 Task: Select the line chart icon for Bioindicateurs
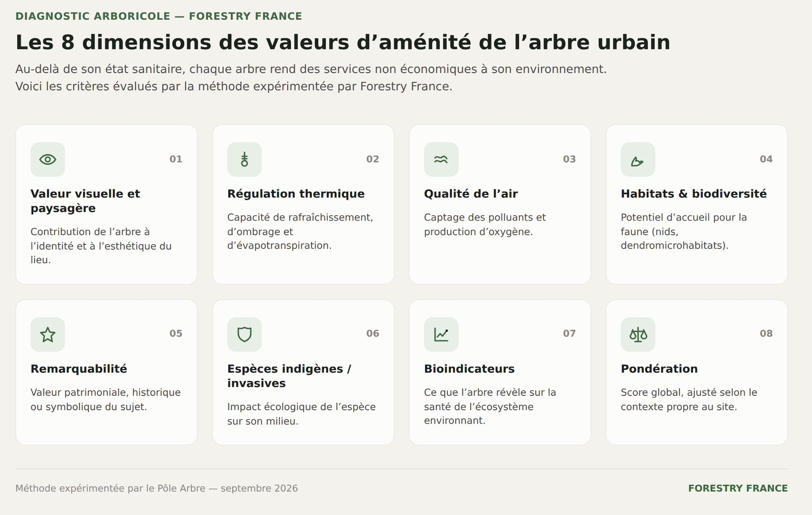pyautogui.click(x=441, y=334)
